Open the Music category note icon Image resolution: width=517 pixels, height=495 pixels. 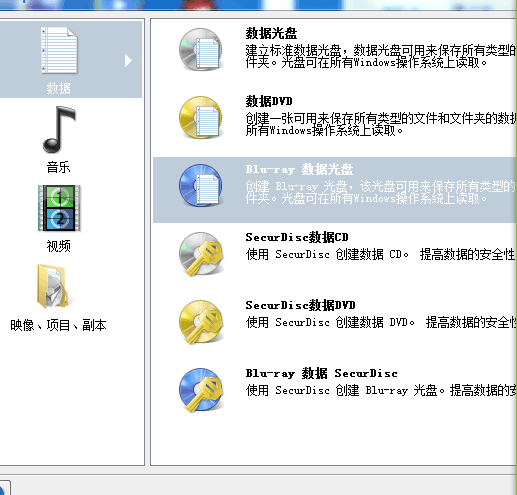tap(59, 129)
